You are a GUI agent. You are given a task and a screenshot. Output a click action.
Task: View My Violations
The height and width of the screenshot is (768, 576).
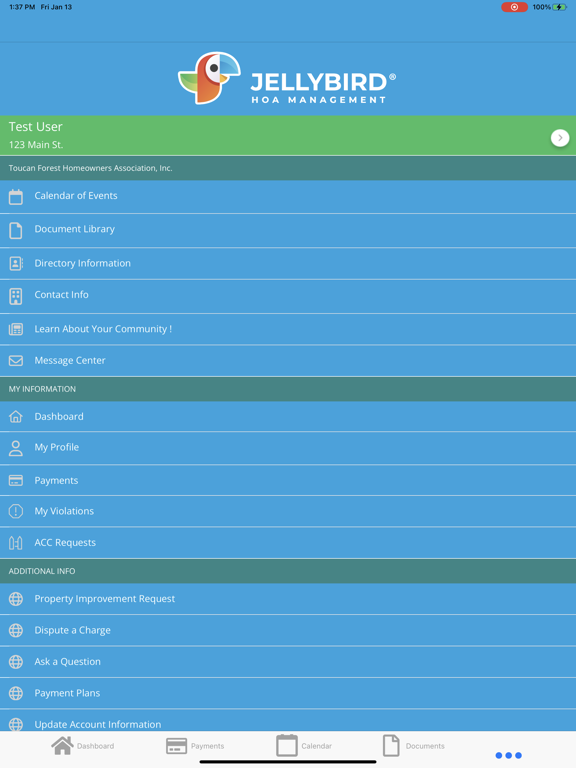click(x=288, y=511)
